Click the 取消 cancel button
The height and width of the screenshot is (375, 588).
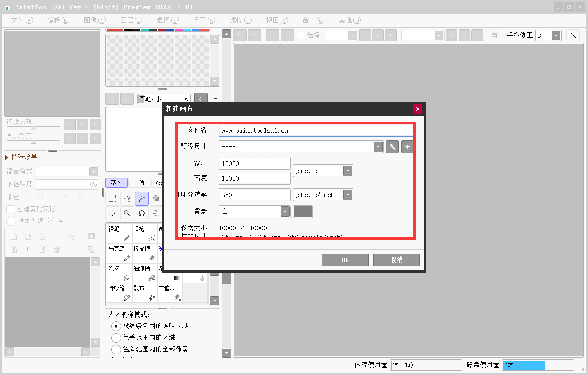pos(396,260)
